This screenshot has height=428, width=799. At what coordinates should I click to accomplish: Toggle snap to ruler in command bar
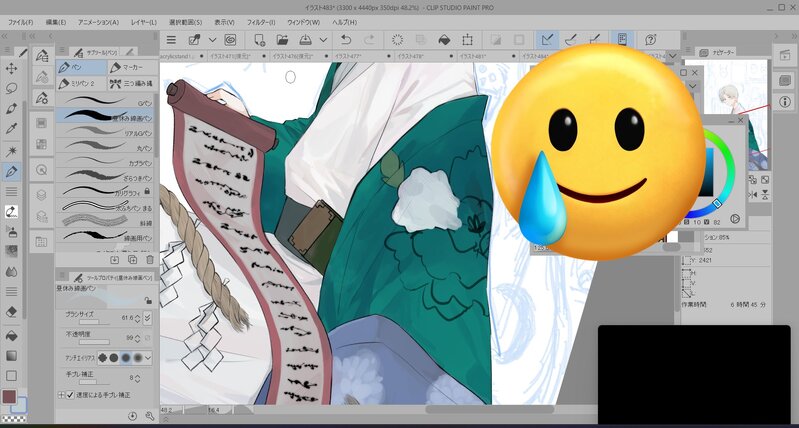(547, 40)
